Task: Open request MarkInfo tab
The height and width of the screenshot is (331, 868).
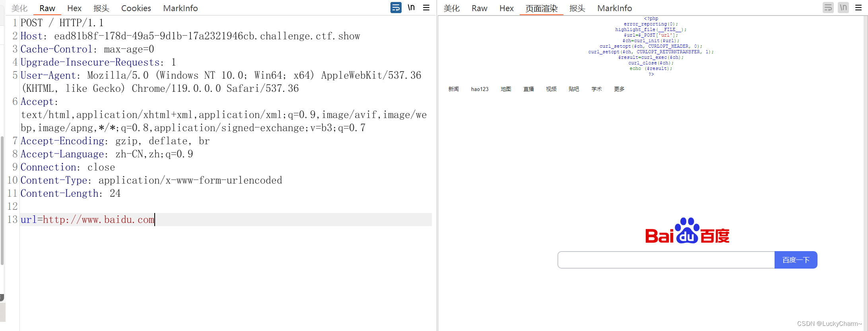Action: [x=181, y=8]
